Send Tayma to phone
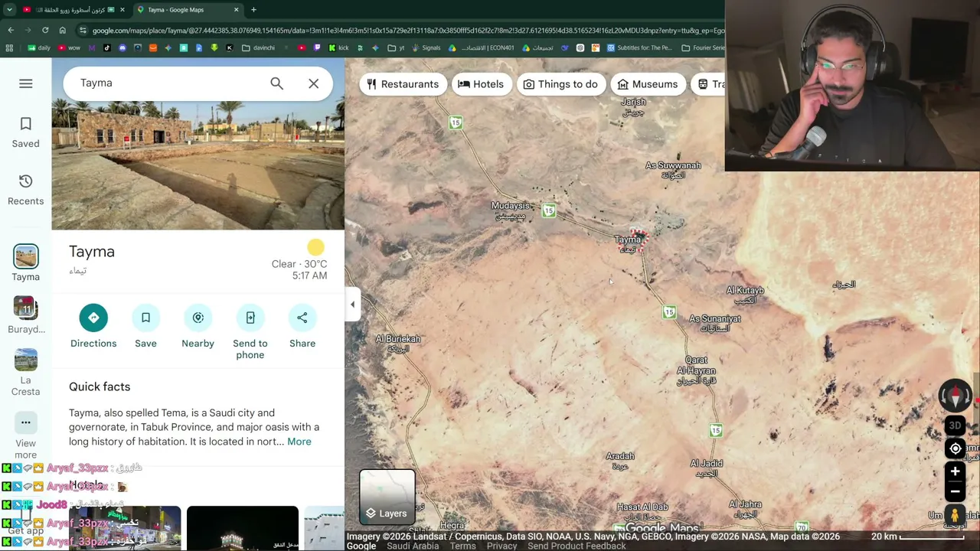Viewport: 980px width, 551px height. click(x=250, y=332)
